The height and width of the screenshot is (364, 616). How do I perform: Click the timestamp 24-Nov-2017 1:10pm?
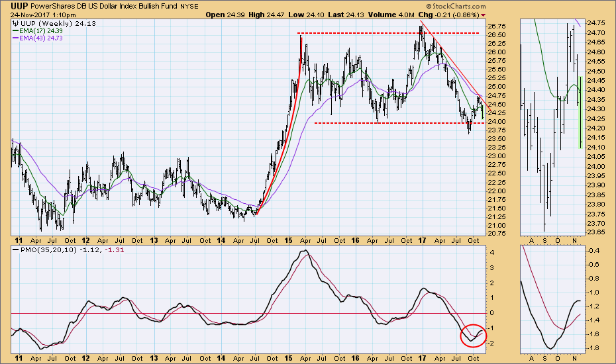[43, 15]
